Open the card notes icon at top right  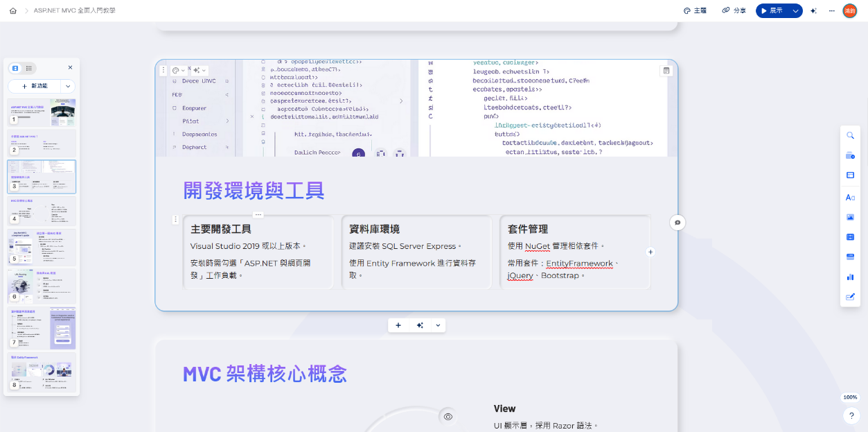coord(666,70)
